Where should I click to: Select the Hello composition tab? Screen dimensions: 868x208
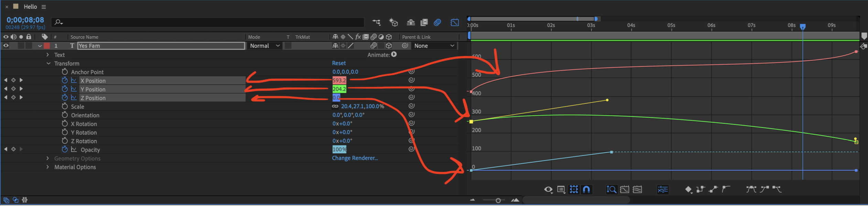click(x=30, y=7)
